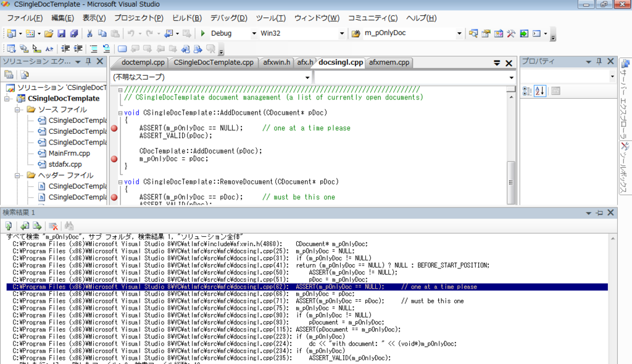Collapse the CSingleDocTemplate project node
This screenshot has height=364, width=632.
7,98
